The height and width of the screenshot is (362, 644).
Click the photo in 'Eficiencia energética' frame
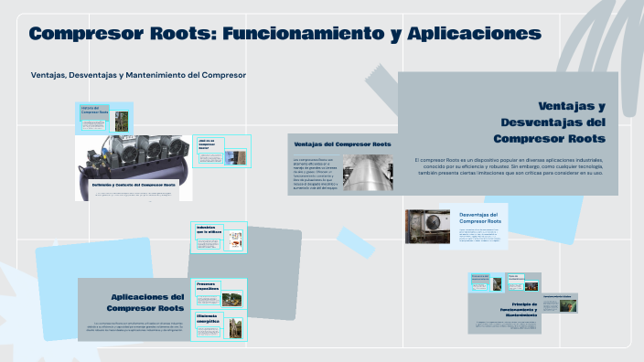pos(235,328)
